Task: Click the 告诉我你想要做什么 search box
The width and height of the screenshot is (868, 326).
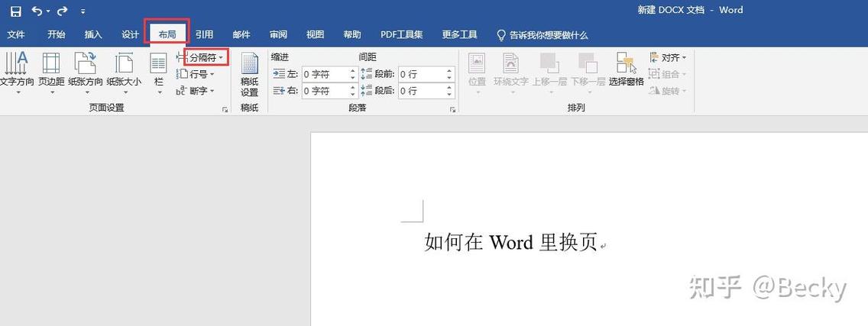Action: click(x=542, y=35)
